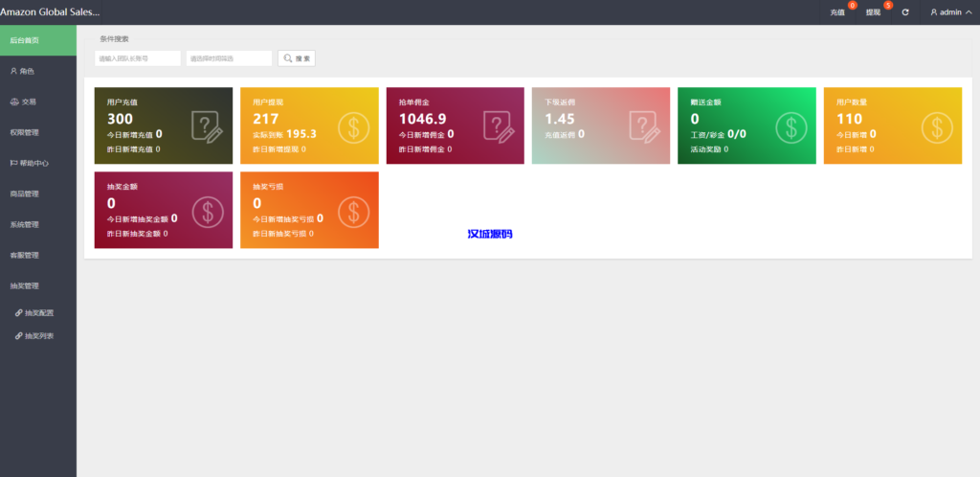The image size is (980, 477).
Task: Expand the 系统管理 sidebar menu
Action: (x=38, y=224)
